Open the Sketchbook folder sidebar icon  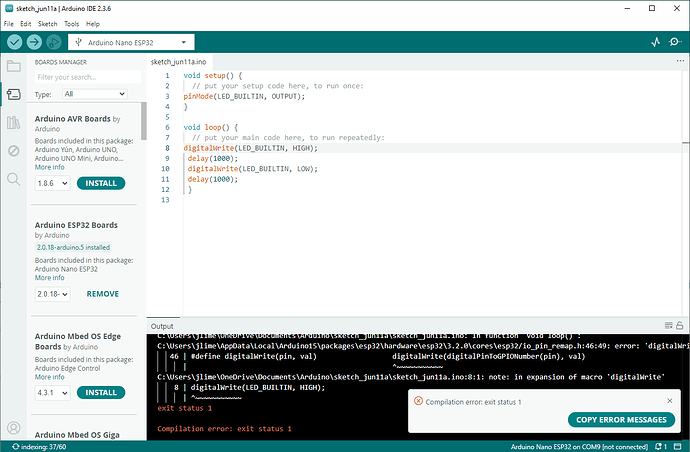(14, 66)
